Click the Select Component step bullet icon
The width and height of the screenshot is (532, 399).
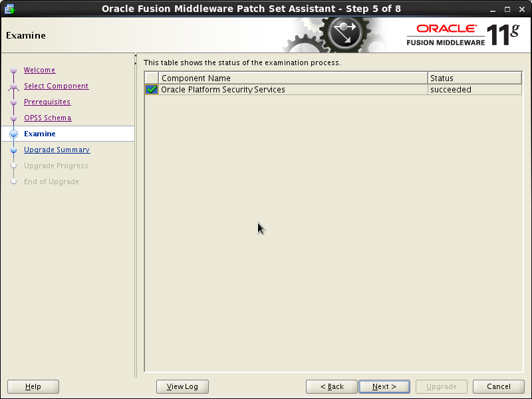point(13,86)
